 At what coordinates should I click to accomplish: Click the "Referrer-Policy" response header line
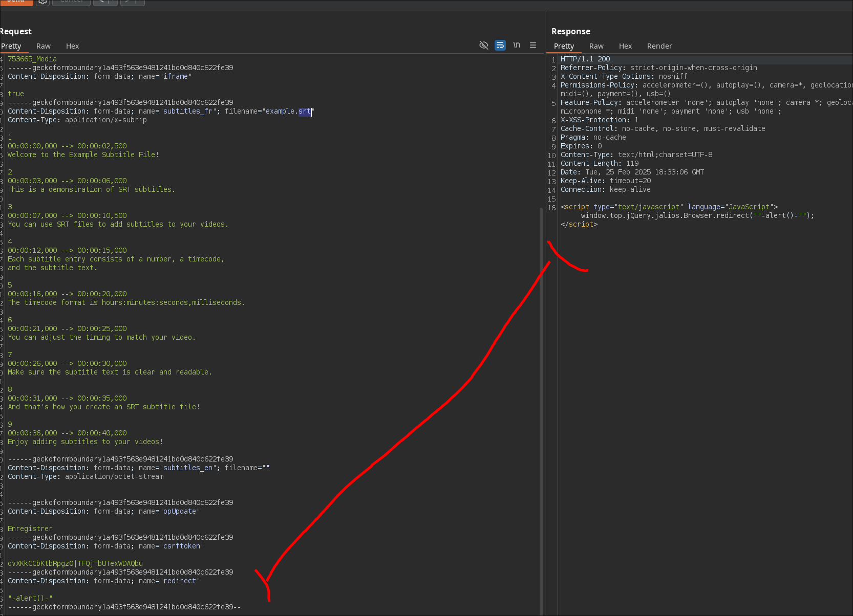click(x=659, y=68)
